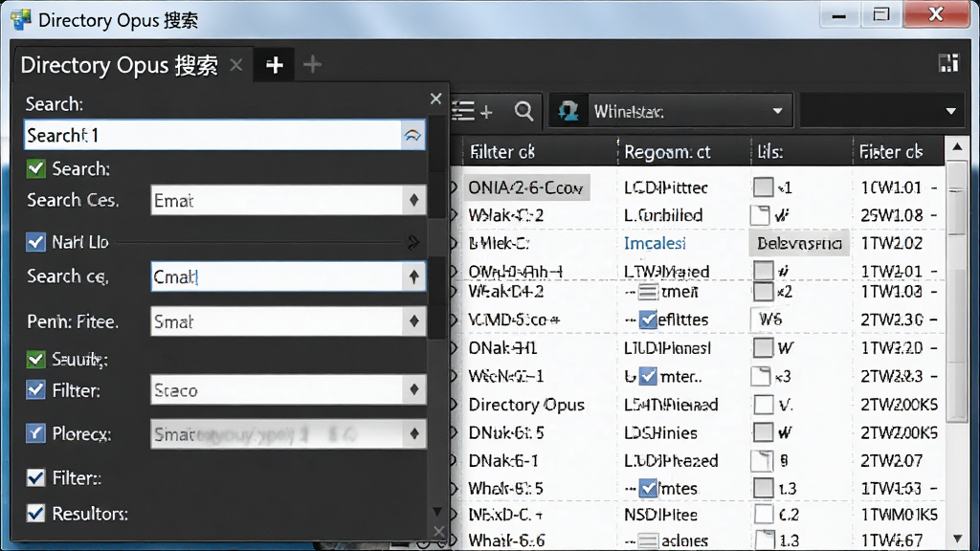This screenshot has height=551, width=980.
Task: Click the list icon beside aclores
Action: (x=648, y=540)
